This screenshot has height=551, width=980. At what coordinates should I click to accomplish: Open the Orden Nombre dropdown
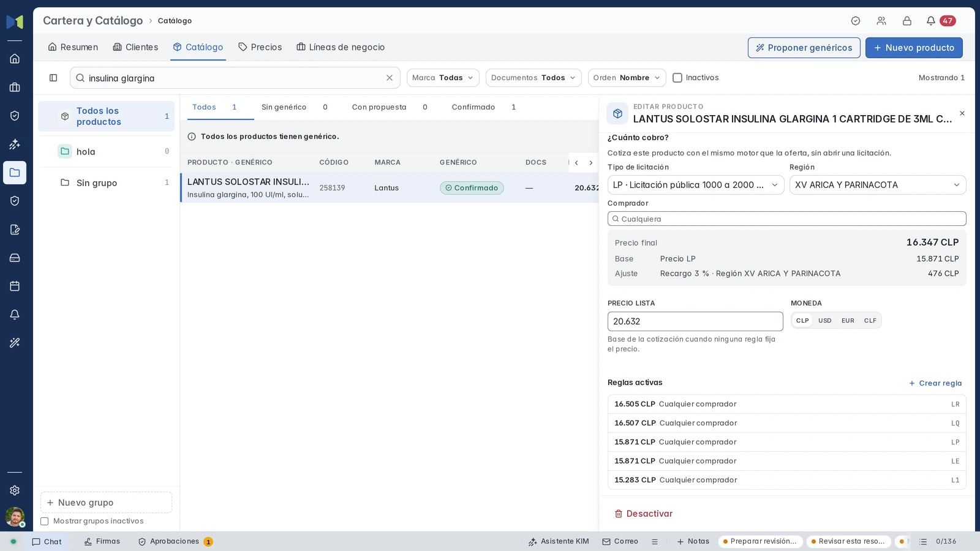click(627, 78)
